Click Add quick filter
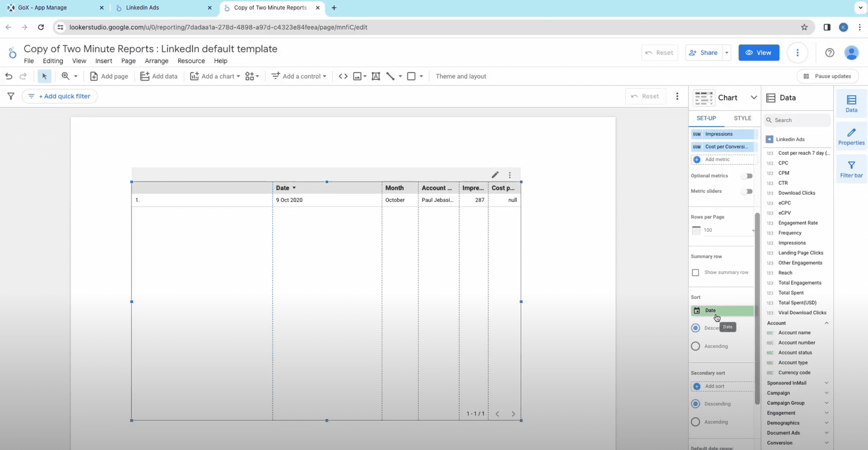 [x=60, y=96]
